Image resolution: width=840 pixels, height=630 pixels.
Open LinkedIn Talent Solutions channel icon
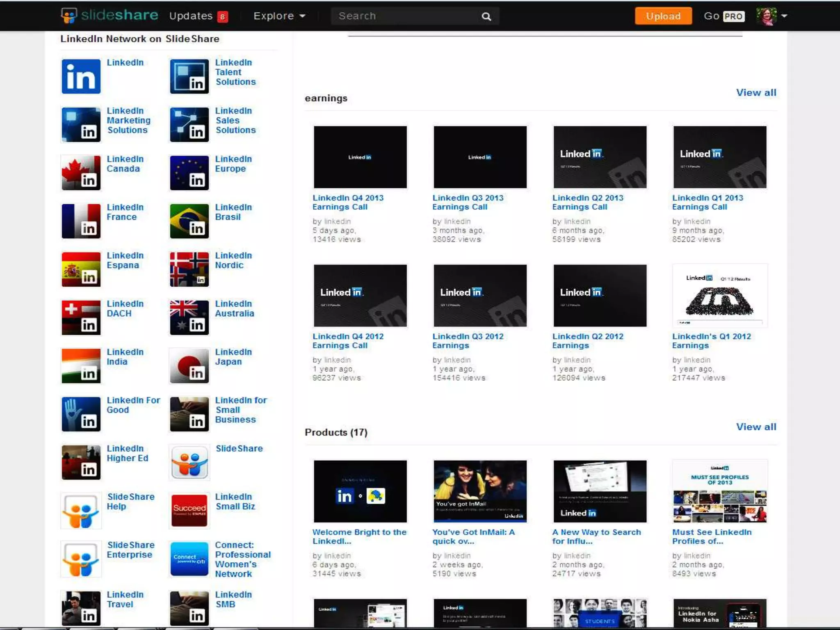pos(189,76)
